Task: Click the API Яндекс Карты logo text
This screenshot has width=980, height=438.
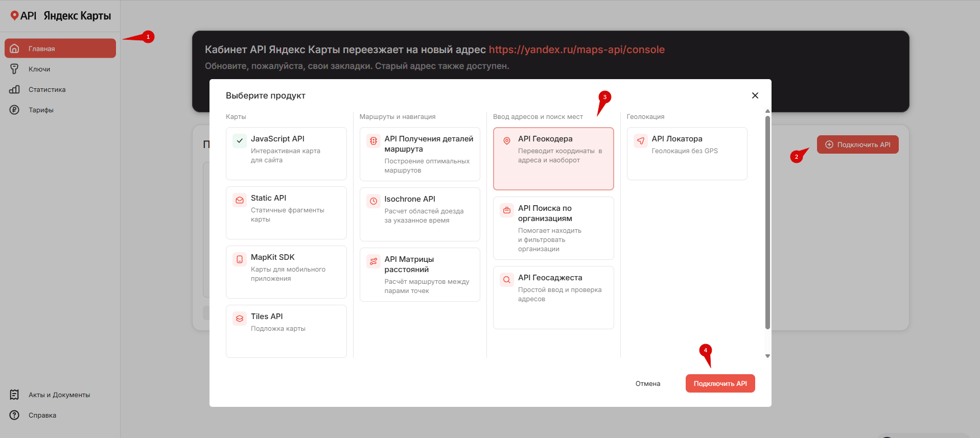Action: 66,16
